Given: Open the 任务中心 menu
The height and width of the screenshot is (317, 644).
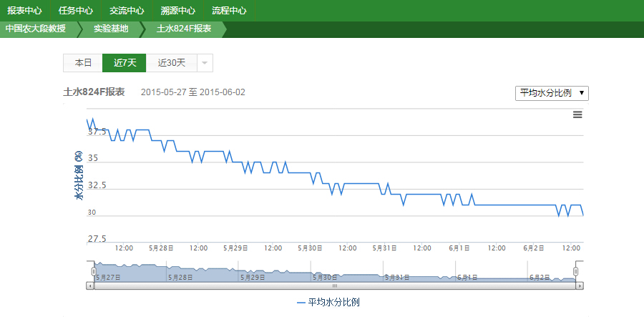Looking at the screenshot, I should coord(76,11).
